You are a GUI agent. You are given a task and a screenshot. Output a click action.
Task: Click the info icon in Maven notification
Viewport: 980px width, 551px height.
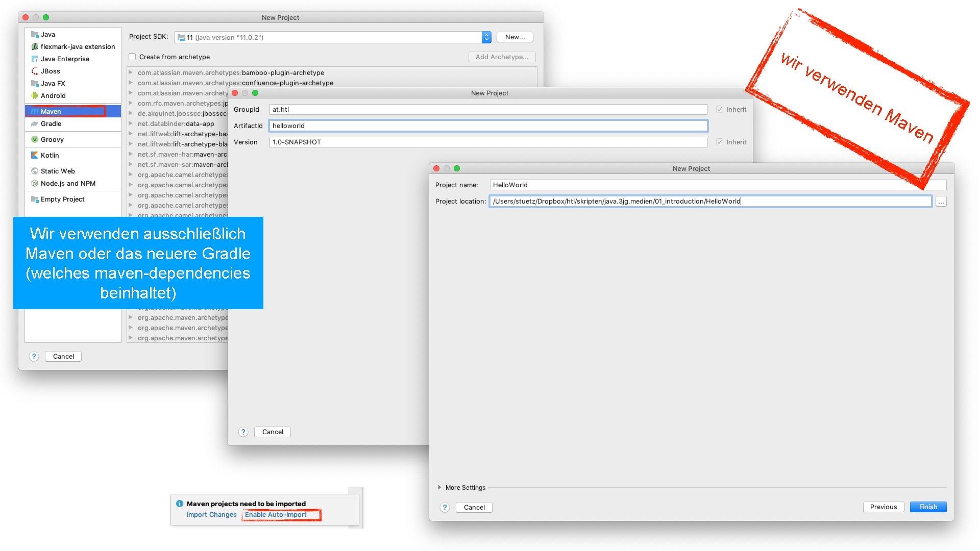pyautogui.click(x=180, y=504)
